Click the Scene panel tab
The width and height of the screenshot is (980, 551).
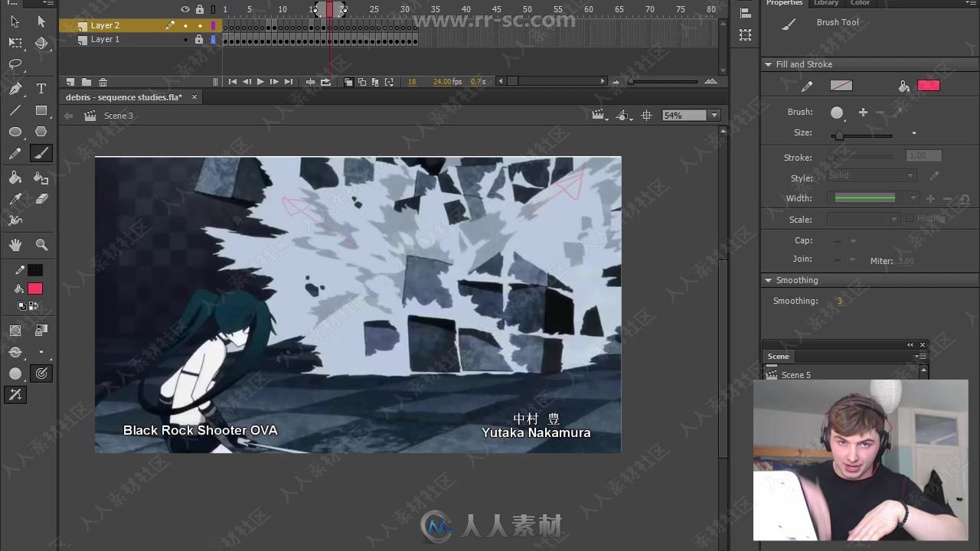[779, 357]
